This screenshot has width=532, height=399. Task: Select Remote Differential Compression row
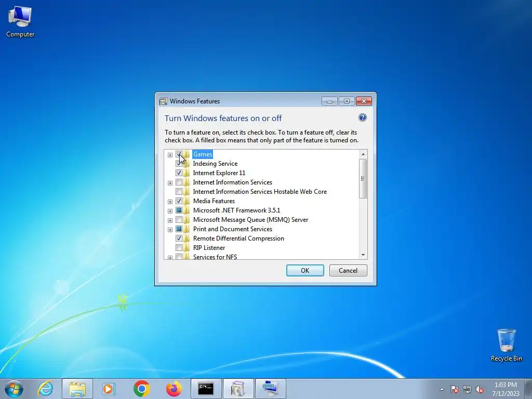coord(238,238)
